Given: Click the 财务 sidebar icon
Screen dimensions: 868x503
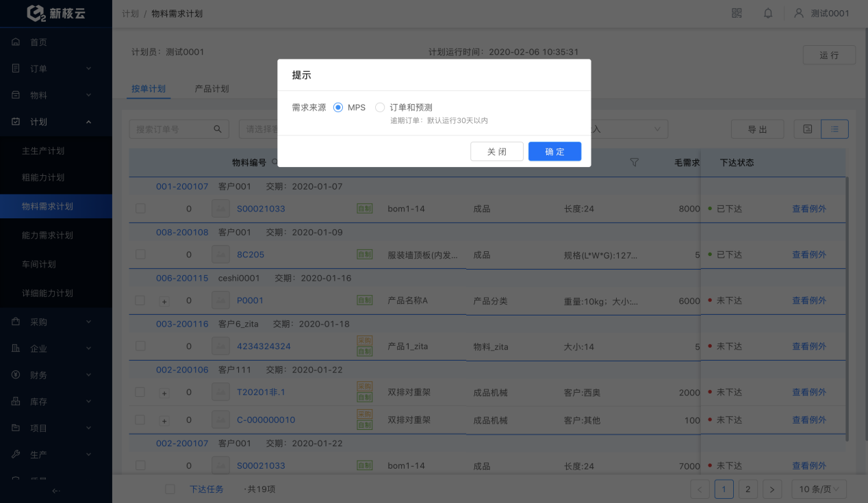Looking at the screenshot, I should pos(16,375).
